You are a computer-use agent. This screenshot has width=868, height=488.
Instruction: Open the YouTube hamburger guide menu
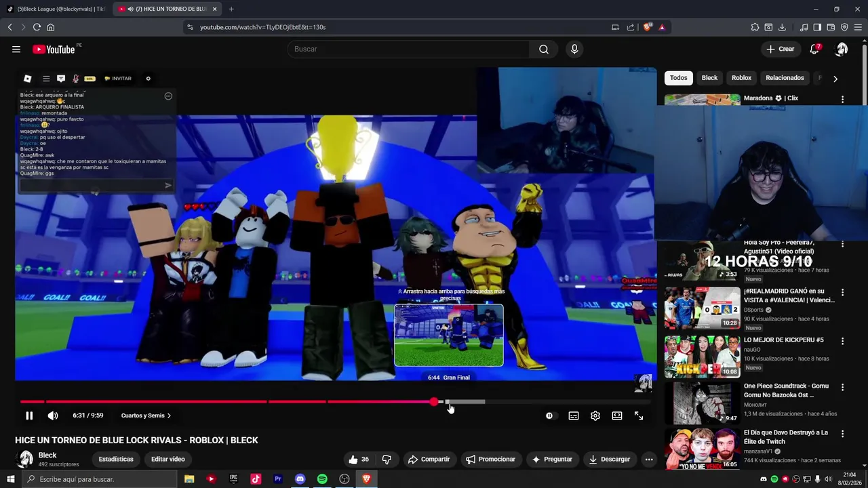[x=16, y=49]
